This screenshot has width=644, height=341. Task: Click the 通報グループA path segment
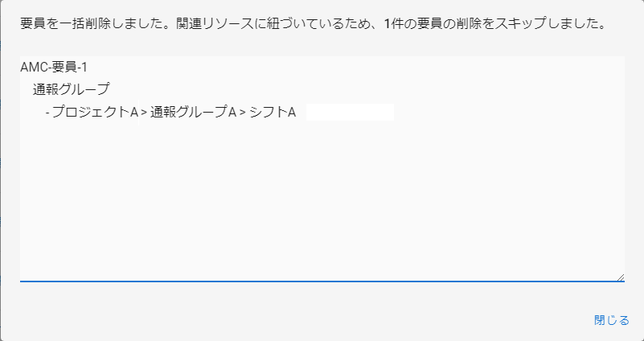(193, 113)
